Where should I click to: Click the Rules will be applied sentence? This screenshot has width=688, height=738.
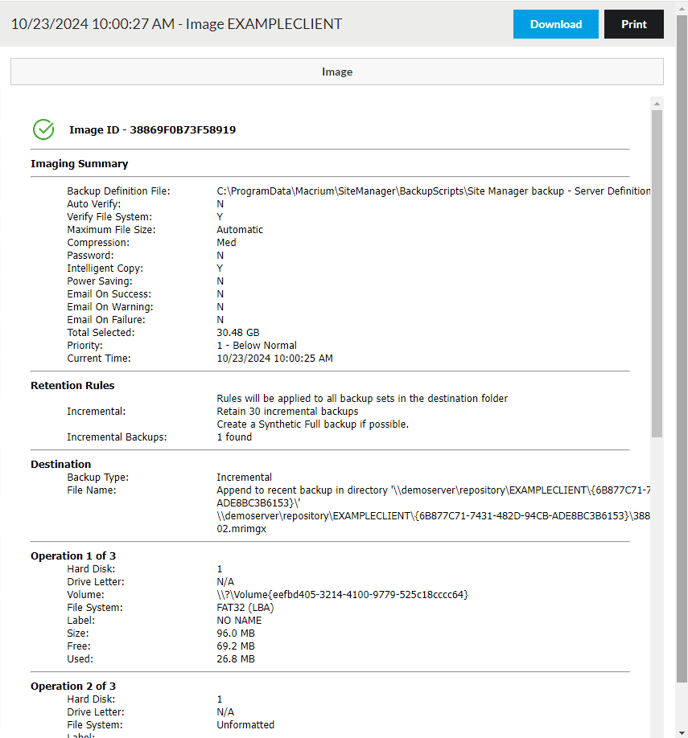[x=362, y=399]
